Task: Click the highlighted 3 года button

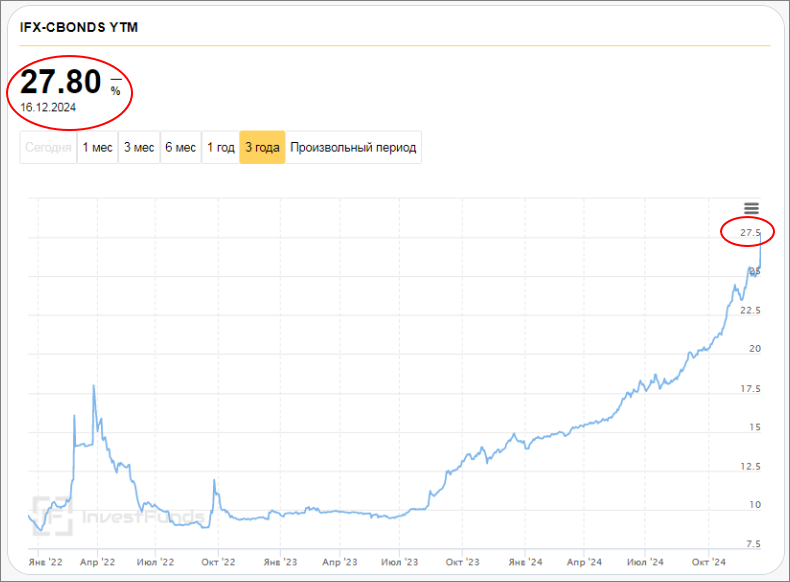Action: pos(262,148)
